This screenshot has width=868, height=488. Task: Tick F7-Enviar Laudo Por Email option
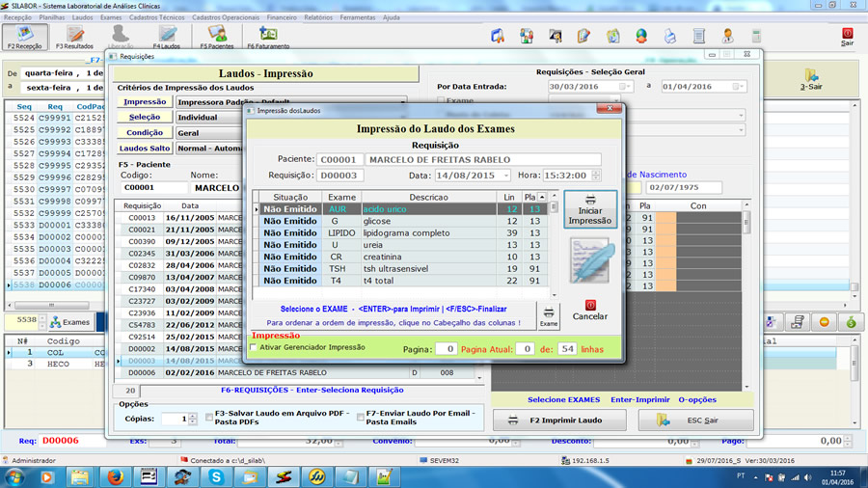(361, 418)
